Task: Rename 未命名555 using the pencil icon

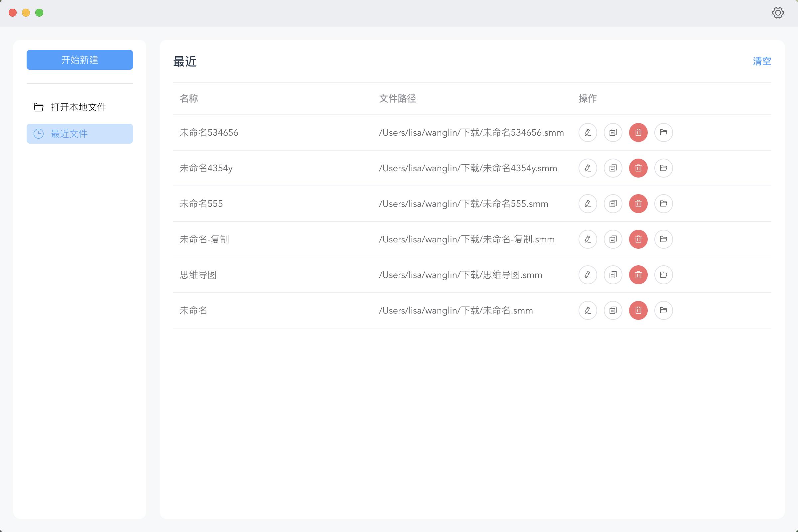Action: (x=588, y=203)
